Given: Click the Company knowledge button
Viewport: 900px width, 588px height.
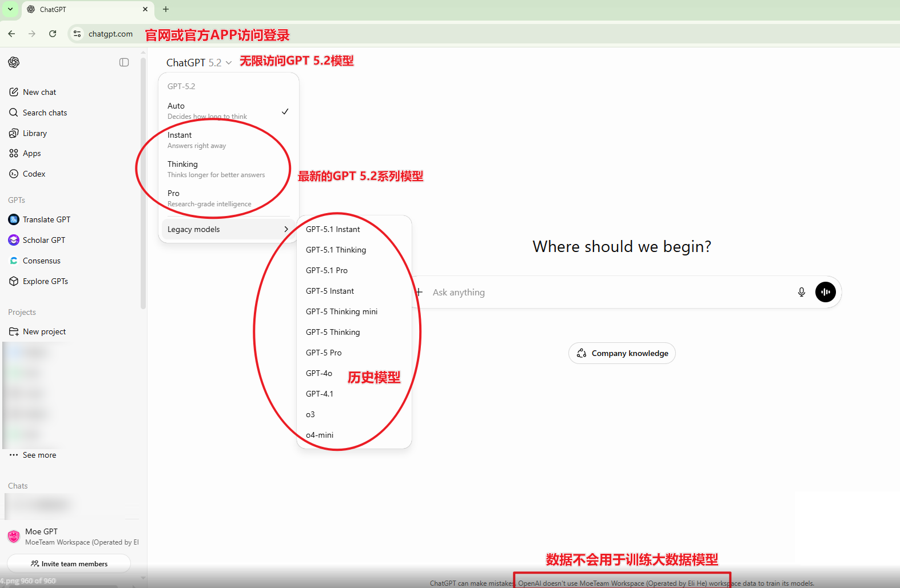Looking at the screenshot, I should tap(622, 353).
